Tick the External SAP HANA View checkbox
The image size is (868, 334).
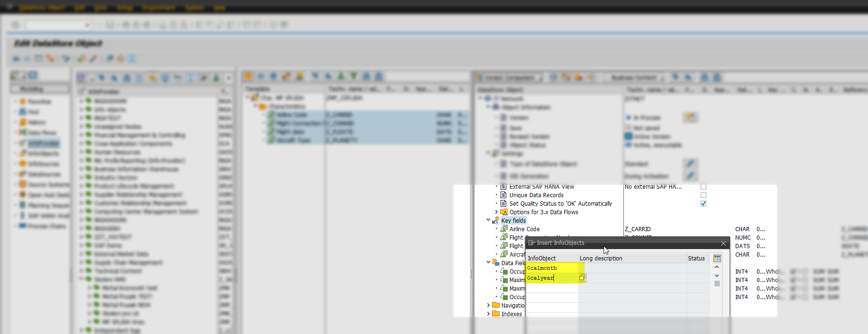(703, 187)
